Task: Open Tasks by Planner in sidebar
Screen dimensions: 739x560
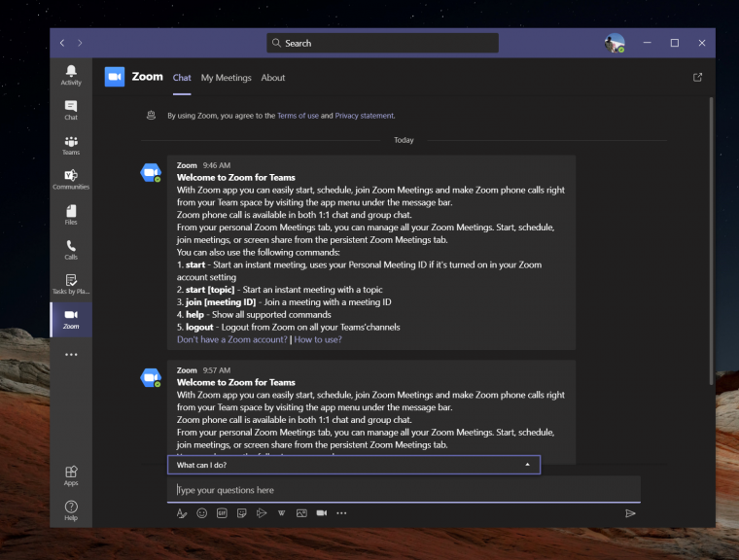Action: pos(71,284)
